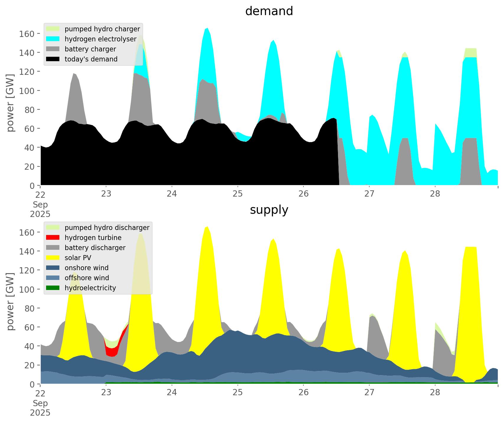Click the cyan hydrogen electrolyser legend swatch
504x423 pixels.
(x=53, y=39)
